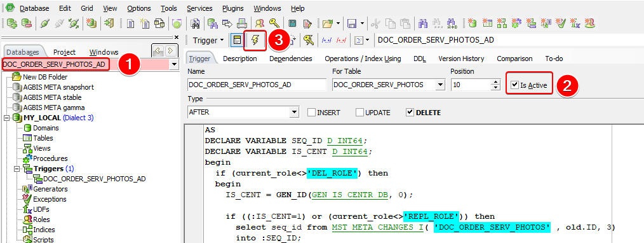Open the trigger Type AFTER dropdown

[x=294, y=112]
